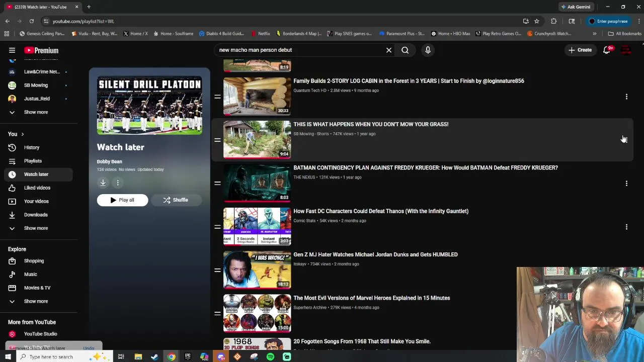The image size is (644, 362).
Task: Open Movies & TV in Explore
Action: [x=38, y=288]
